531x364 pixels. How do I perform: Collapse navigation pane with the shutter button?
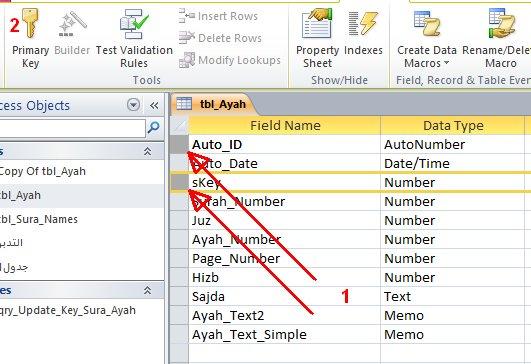pyautogui.click(x=154, y=105)
